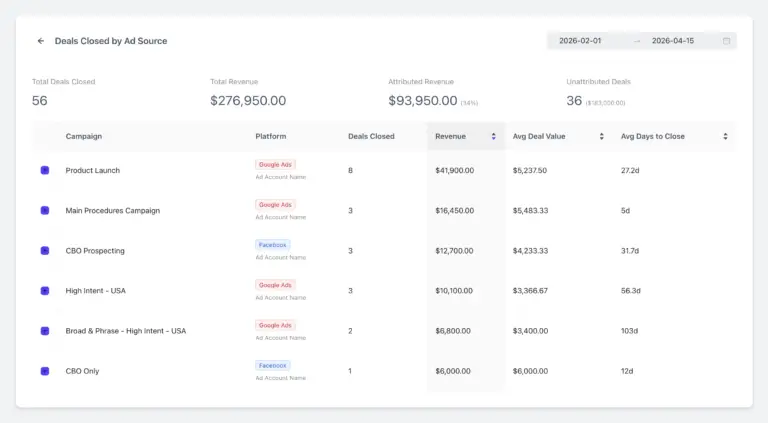Click deals closed count 2 for Broad & Phrase
This screenshot has height=423, width=768.
350,331
